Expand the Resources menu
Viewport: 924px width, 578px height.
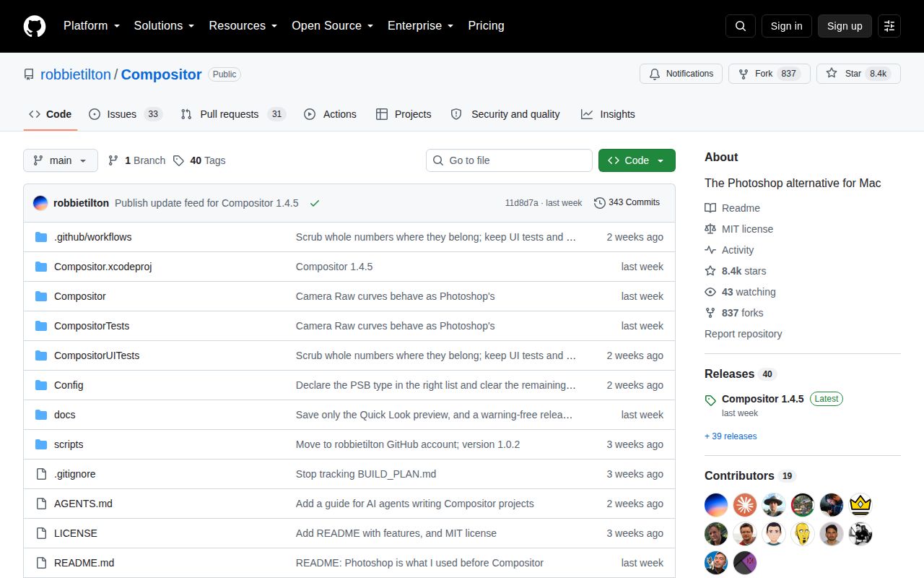(243, 25)
